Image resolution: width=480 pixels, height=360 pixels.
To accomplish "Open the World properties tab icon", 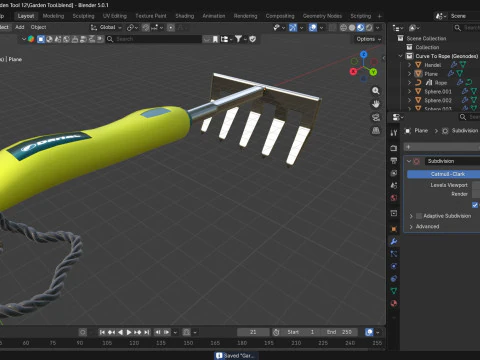I will pos(394,198).
